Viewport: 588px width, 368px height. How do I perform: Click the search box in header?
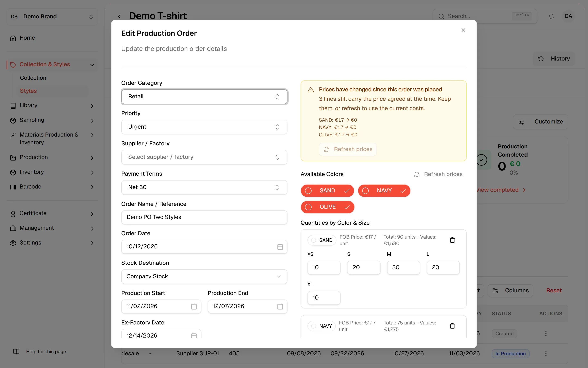click(x=485, y=16)
